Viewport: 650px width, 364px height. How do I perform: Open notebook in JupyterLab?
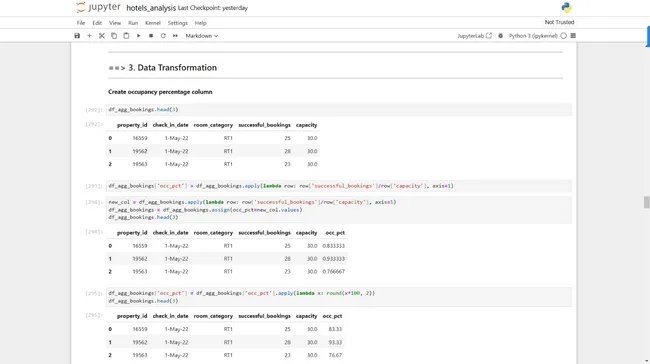point(474,36)
